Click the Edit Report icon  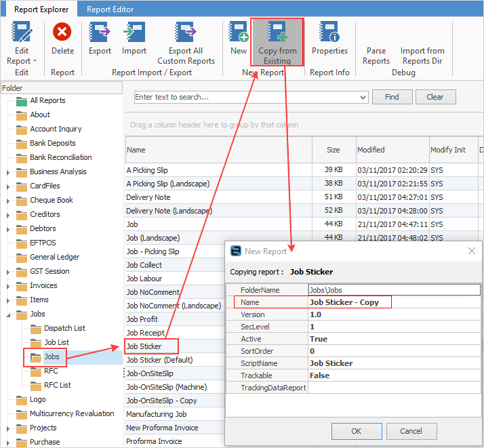(22, 33)
